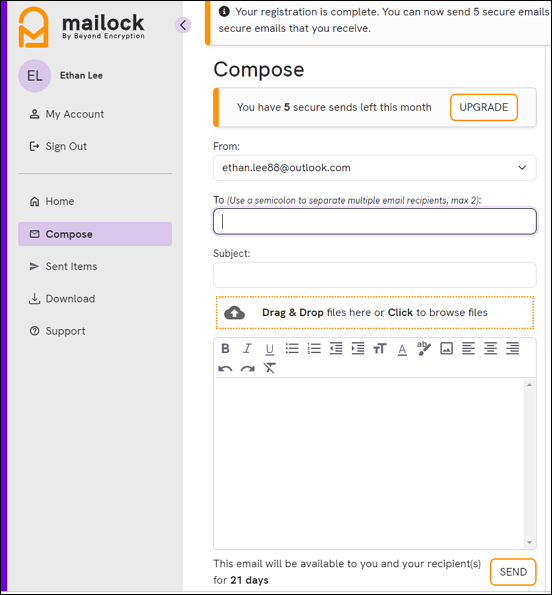This screenshot has height=595, width=552.
Task: Select the font size icon
Action: [x=380, y=348]
